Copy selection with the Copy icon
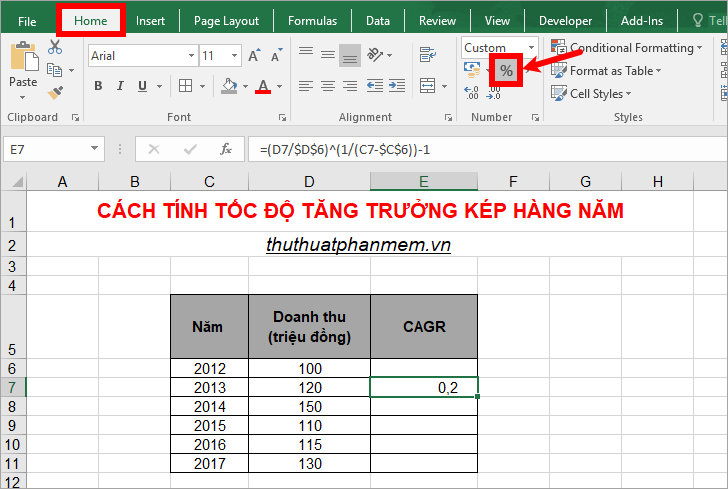The image size is (728, 489). click(55, 70)
